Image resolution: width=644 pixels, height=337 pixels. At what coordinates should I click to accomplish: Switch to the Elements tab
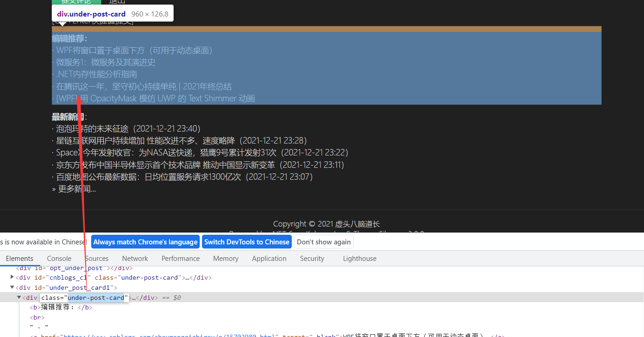coord(19,259)
